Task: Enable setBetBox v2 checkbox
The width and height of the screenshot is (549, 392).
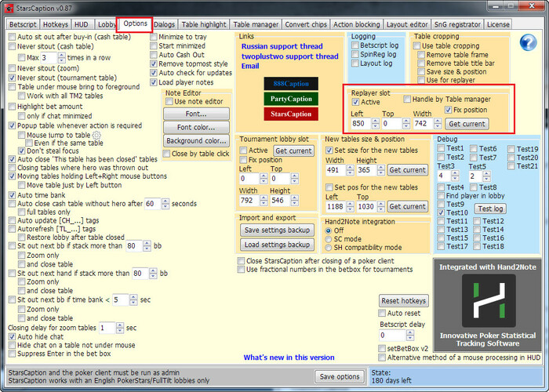Action: pos(382,349)
